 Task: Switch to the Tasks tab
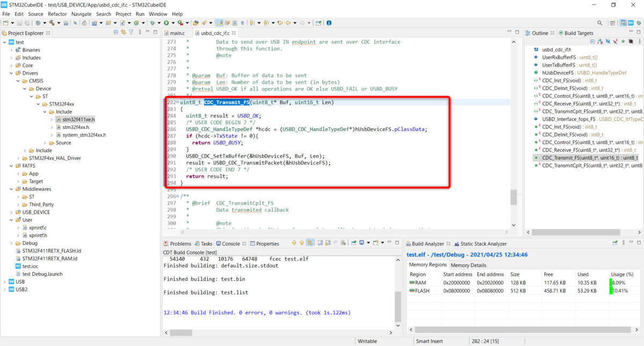coord(203,243)
